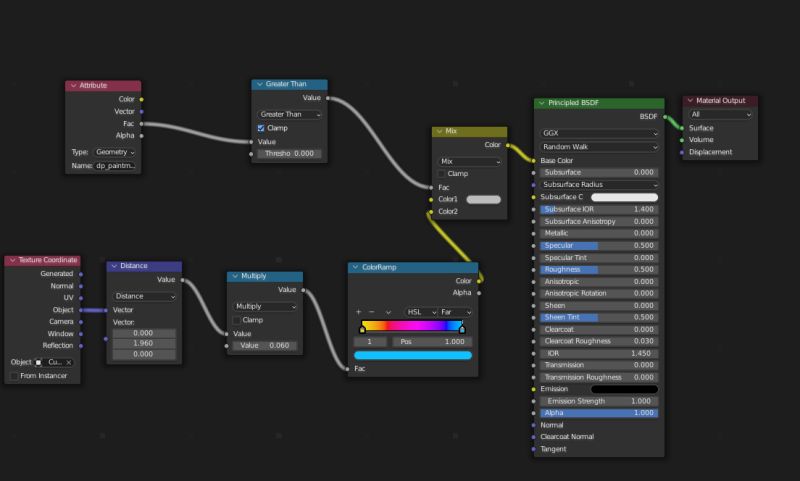800x481 pixels.
Task: Expand Subsurface Radius dropdown
Action: [599, 185]
